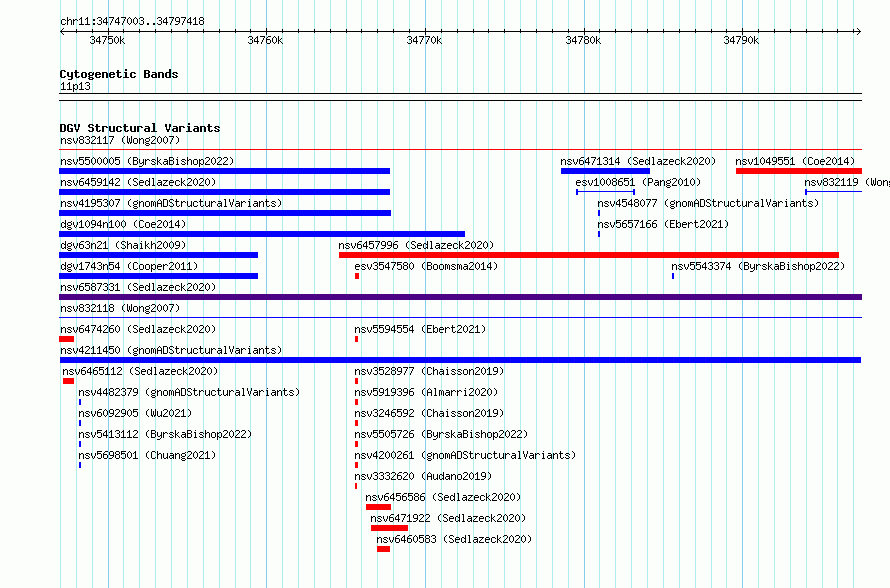Select the nsv5413112 (ByrskaBishop2022) label
Viewport: 890px width, 588px height.
point(165,434)
